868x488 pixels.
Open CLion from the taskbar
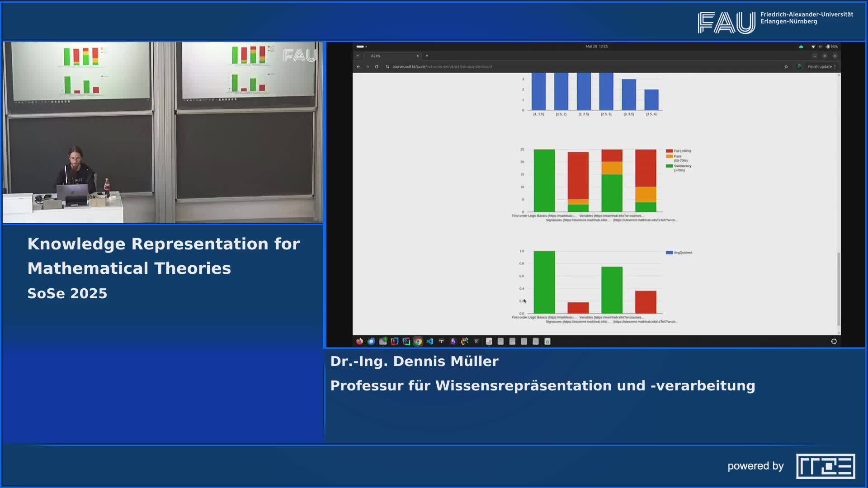(x=407, y=341)
